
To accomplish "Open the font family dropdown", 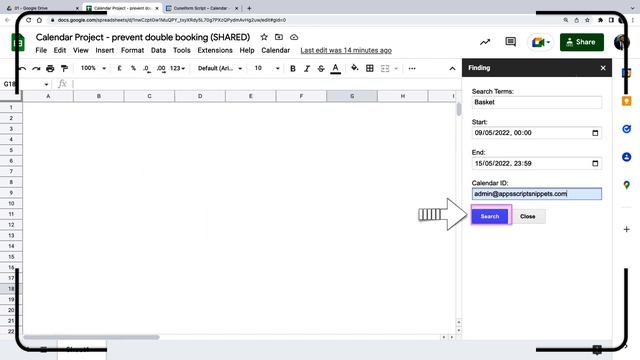I will coord(220,69).
